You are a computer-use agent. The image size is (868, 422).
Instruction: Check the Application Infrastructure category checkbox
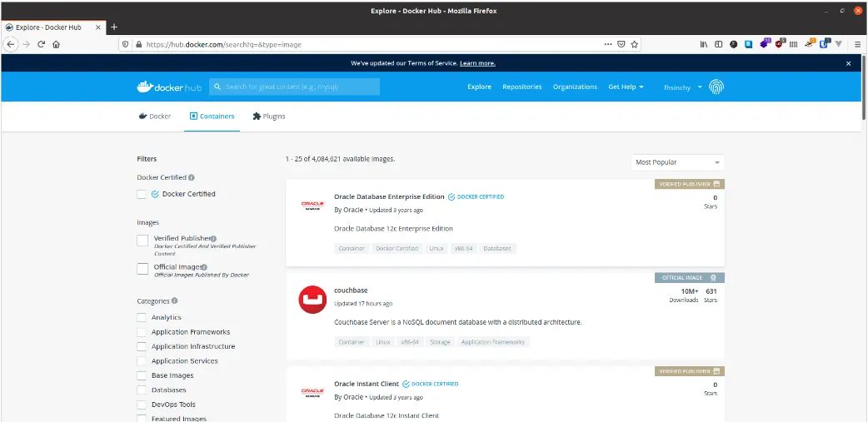tap(142, 346)
